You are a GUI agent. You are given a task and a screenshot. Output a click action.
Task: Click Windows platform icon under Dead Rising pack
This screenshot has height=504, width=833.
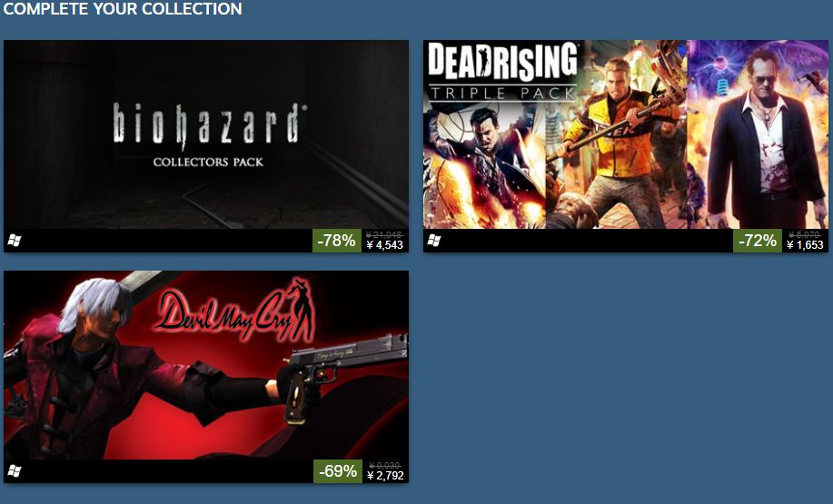tap(434, 241)
